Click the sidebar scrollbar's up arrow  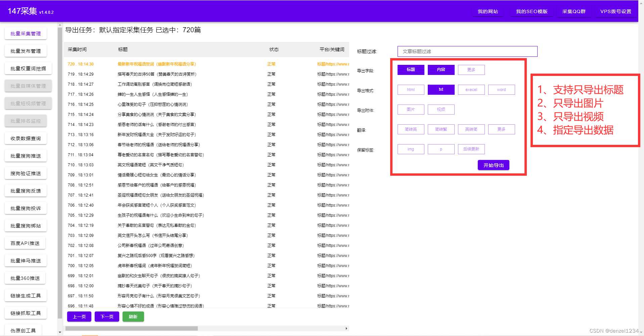click(x=60, y=25)
